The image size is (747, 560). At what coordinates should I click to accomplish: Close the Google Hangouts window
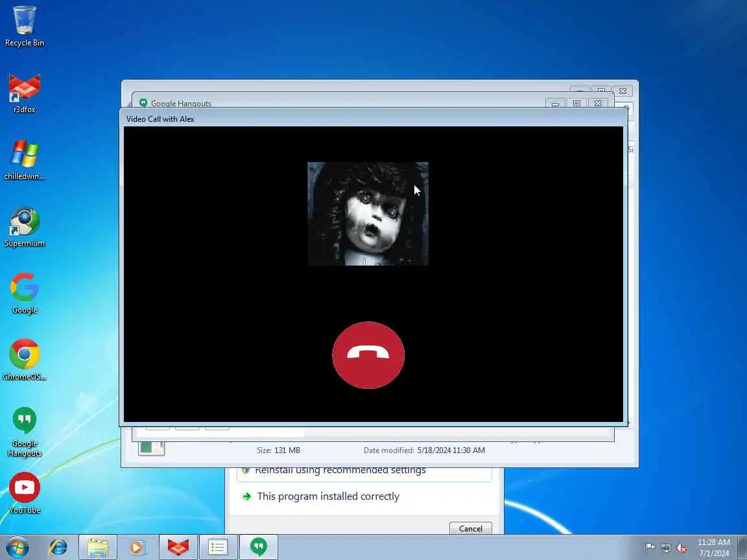598,103
